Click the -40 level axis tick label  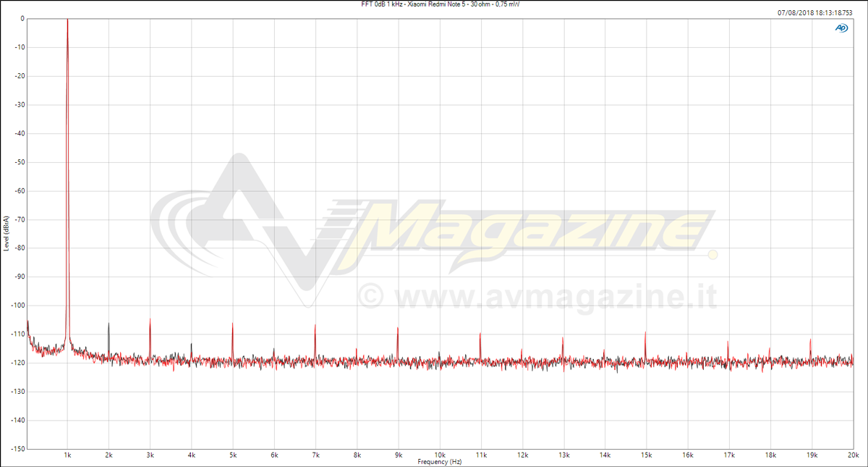pyautogui.click(x=20, y=133)
